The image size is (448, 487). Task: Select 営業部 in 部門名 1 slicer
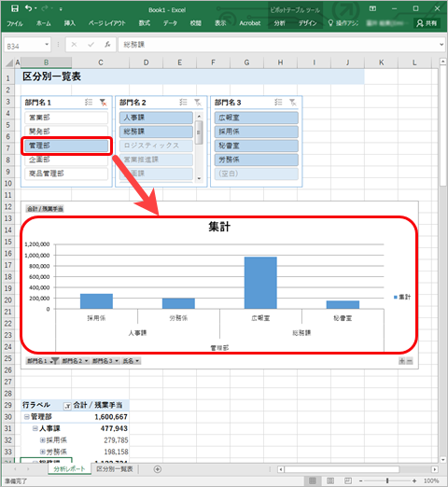(x=66, y=118)
